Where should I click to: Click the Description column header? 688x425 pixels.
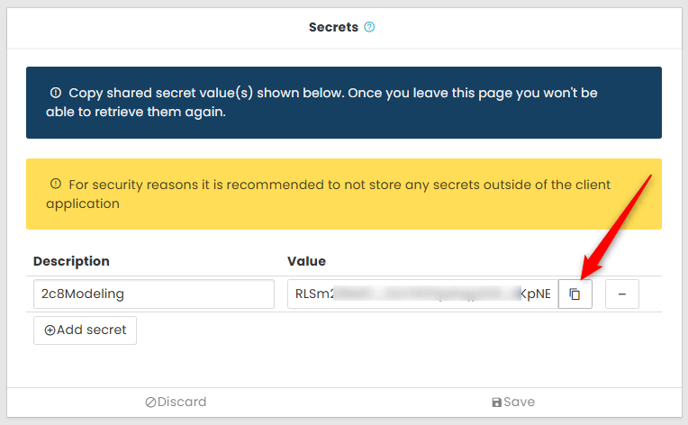coord(71,261)
